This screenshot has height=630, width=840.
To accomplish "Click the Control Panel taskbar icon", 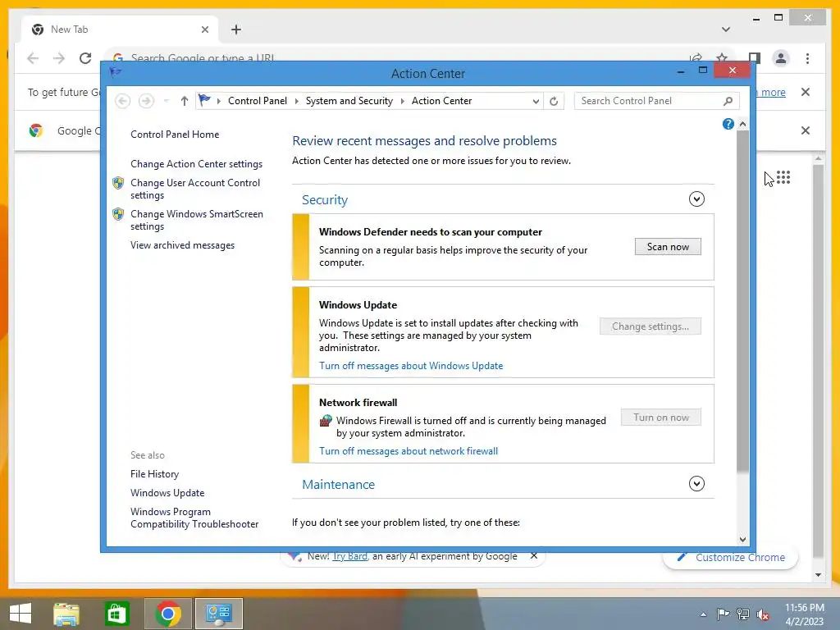I will tap(218, 614).
